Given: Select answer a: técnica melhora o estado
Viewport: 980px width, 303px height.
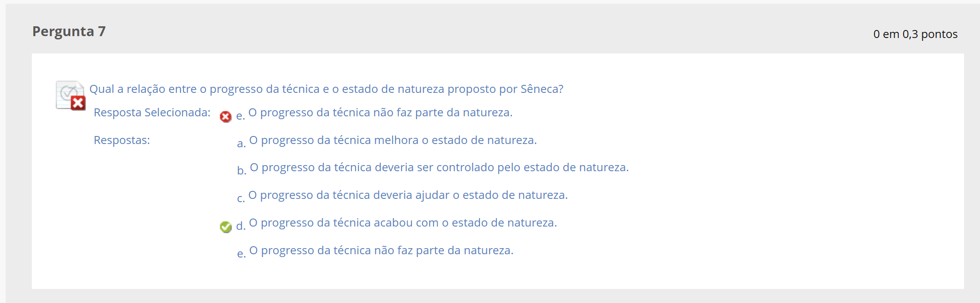Looking at the screenshot, I should click(x=393, y=140).
